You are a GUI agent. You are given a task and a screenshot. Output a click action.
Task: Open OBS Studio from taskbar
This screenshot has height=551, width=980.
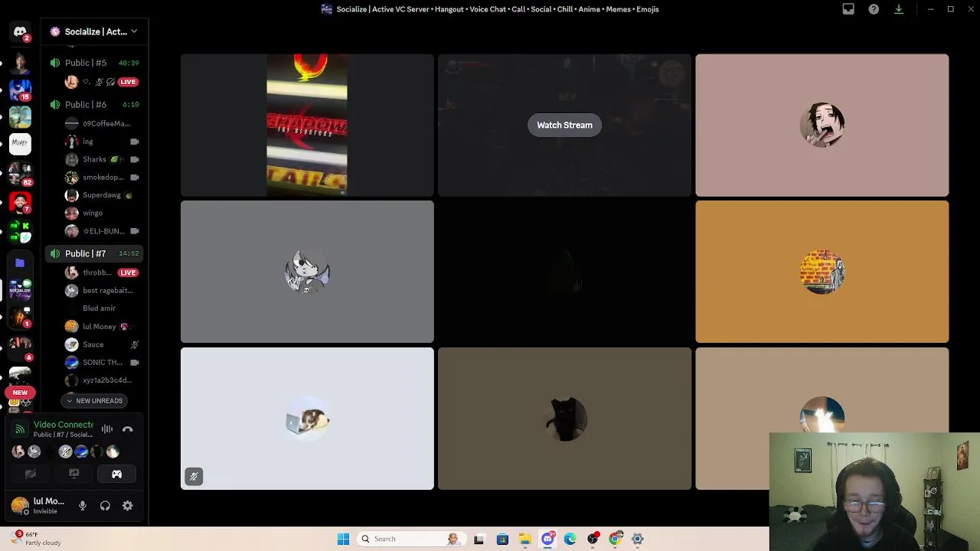[593, 539]
